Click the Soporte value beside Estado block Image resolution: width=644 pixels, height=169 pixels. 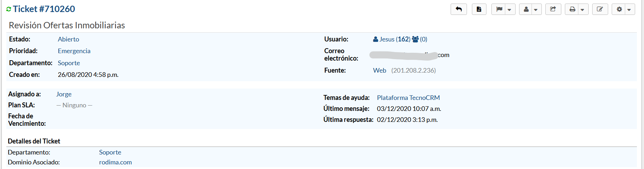click(x=69, y=63)
